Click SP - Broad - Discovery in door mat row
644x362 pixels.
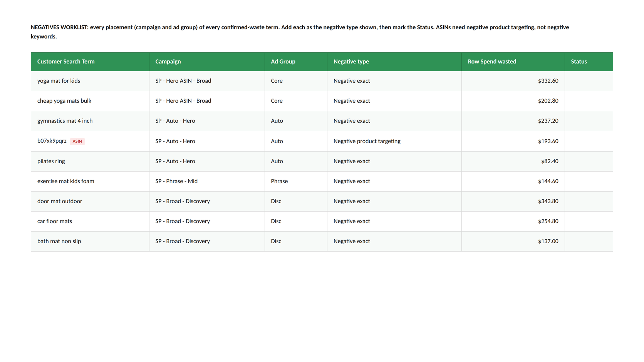pyautogui.click(x=183, y=201)
